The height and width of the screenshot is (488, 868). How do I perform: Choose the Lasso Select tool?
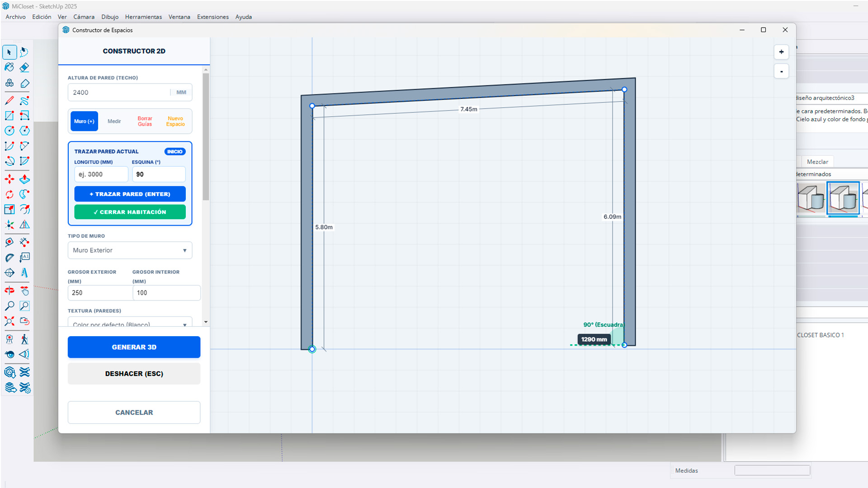pyautogui.click(x=24, y=52)
